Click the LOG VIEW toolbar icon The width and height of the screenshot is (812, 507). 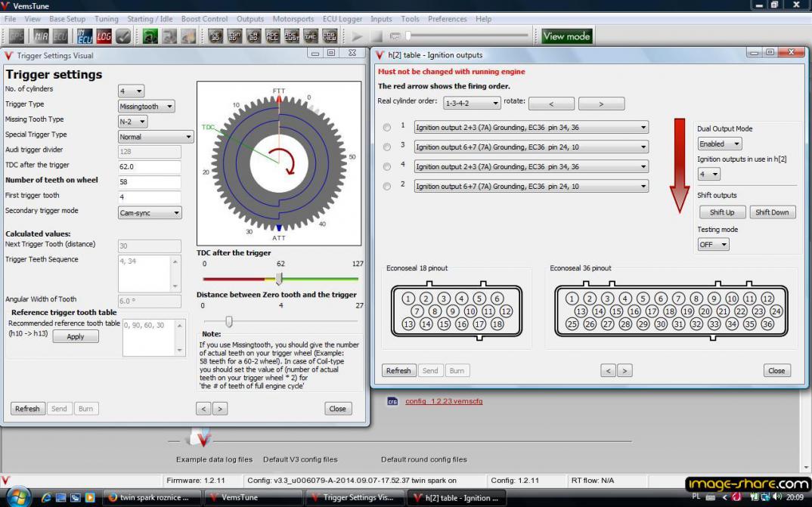(330, 36)
